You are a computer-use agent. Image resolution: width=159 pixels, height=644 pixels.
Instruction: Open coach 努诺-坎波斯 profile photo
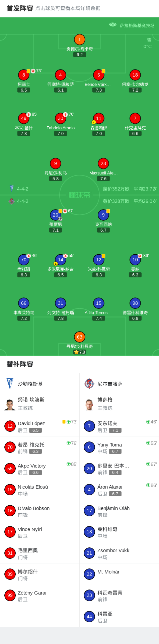pos(10,404)
